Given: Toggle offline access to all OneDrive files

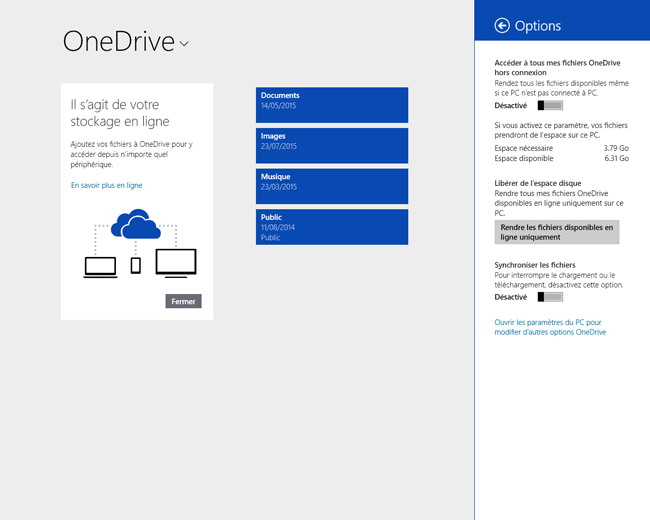Looking at the screenshot, I should 550,105.
